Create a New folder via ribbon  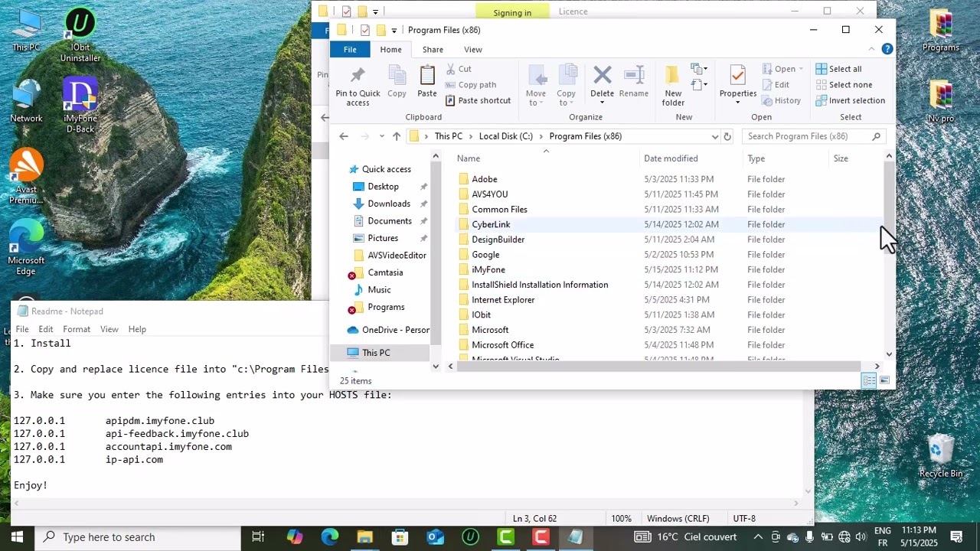pyautogui.click(x=673, y=86)
